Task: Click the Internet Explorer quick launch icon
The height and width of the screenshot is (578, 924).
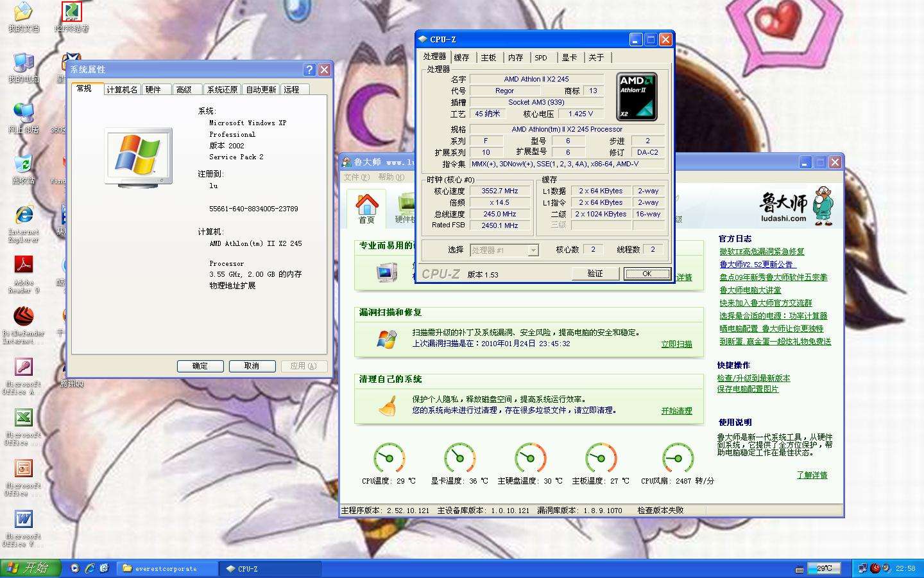Action: tap(90, 568)
